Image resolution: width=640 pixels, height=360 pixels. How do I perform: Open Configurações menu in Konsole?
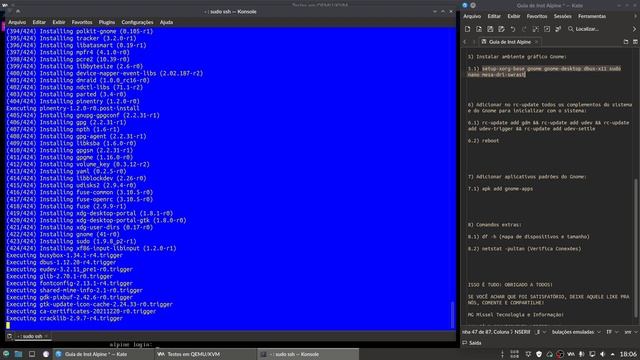coord(137,22)
